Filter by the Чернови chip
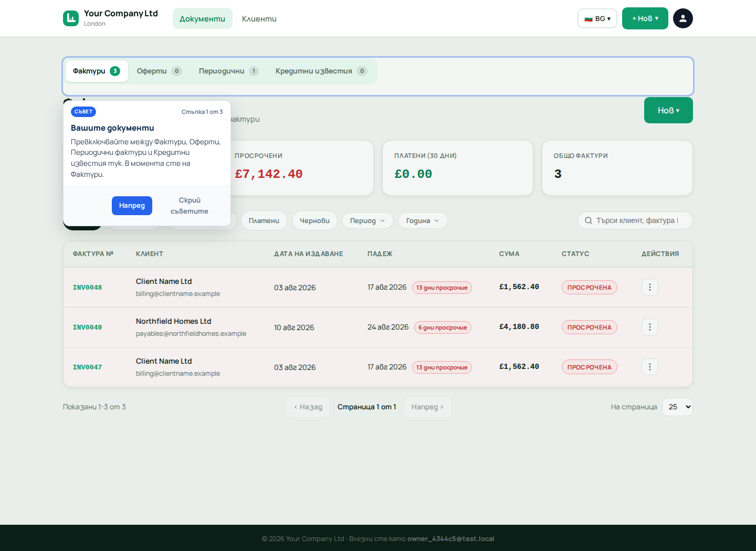Screen dimensions: 756x551 click(314, 220)
